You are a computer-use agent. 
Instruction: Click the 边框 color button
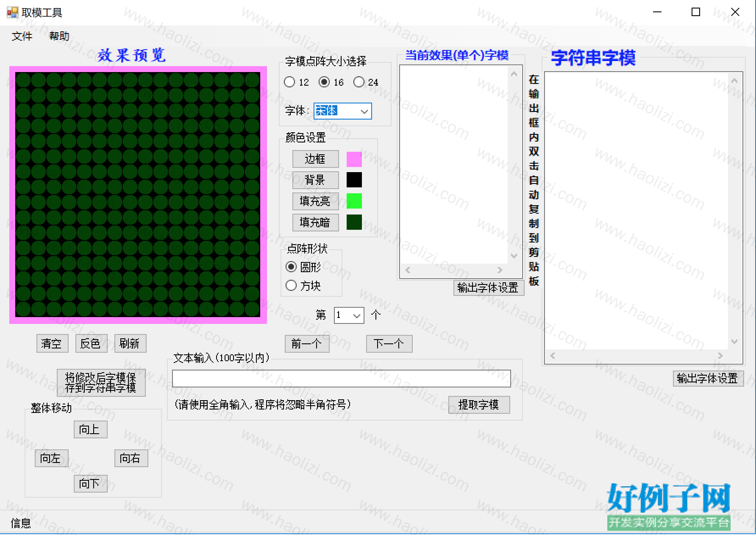coord(315,159)
